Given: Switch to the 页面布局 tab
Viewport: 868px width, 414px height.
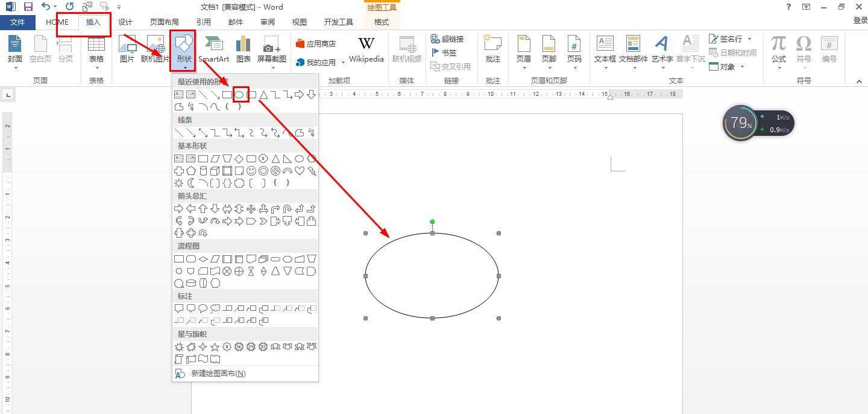Looking at the screenshot, I should click(x=164, y=22).
